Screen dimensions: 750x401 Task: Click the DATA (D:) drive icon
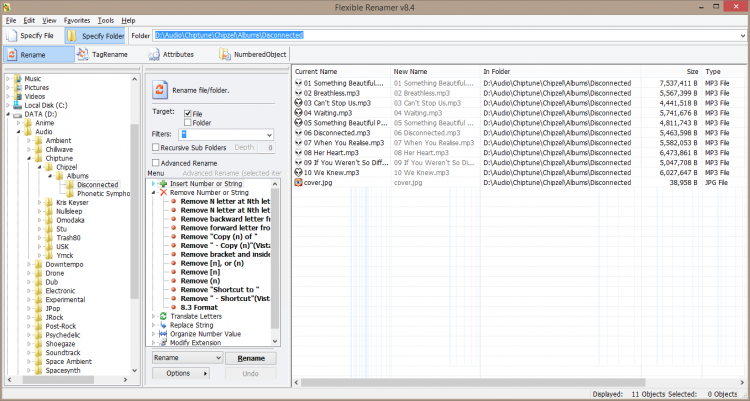pos(17,114)
